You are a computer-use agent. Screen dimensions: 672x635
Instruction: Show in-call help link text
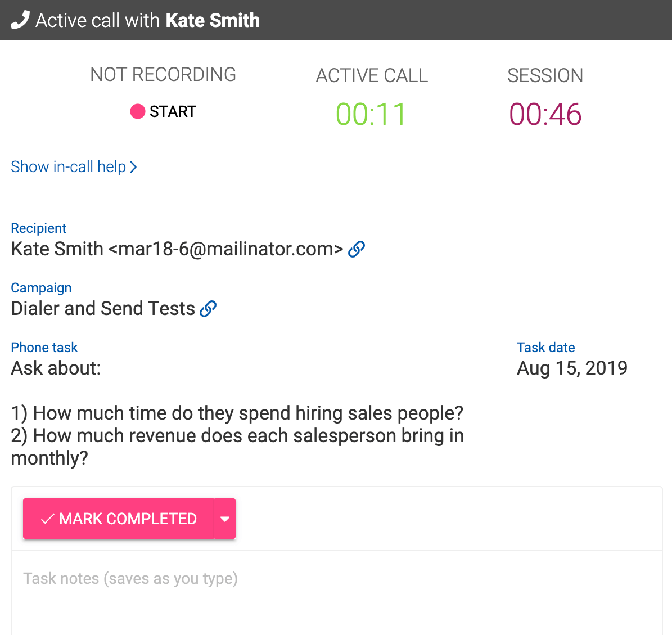pos(68,167)
